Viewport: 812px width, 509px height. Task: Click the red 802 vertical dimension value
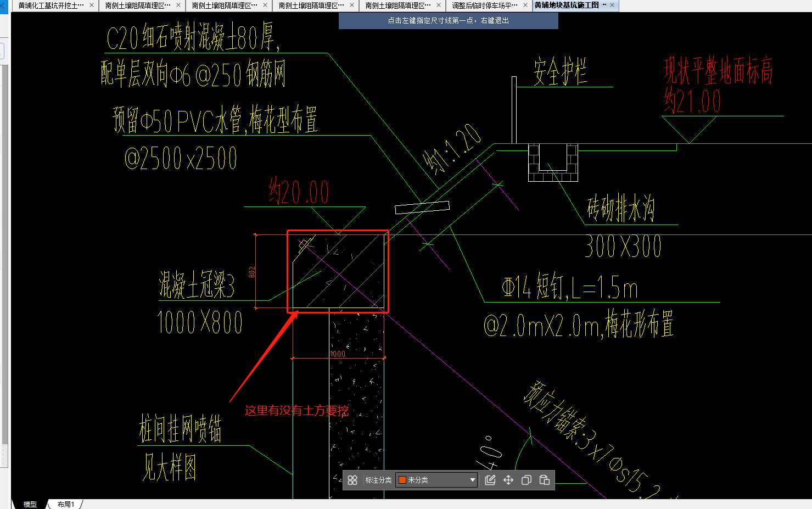pos(252,272)
